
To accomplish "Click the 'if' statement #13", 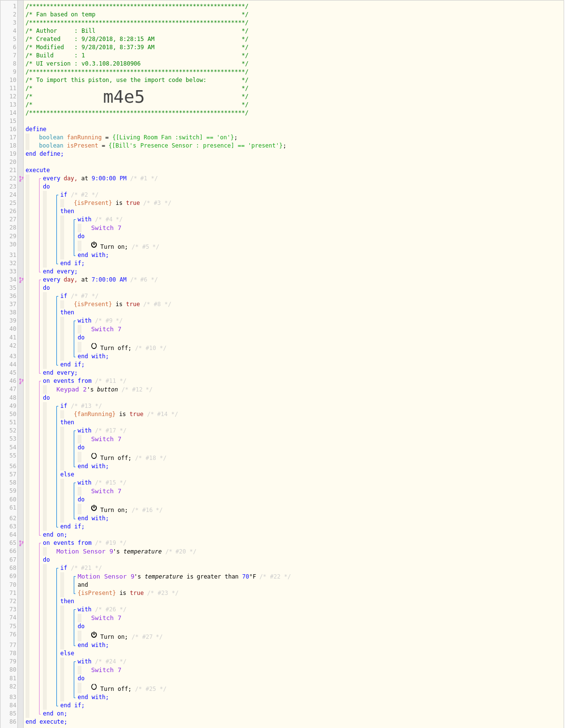I will point(64,406).
